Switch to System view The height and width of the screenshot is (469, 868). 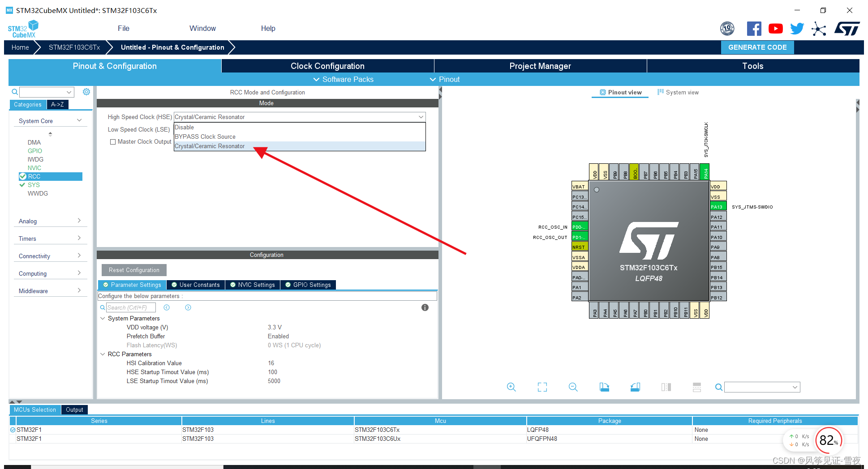(x=678, y=92)
